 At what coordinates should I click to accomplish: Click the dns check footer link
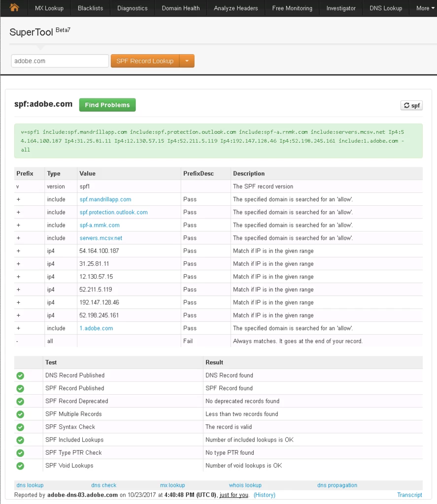point(103,485)
